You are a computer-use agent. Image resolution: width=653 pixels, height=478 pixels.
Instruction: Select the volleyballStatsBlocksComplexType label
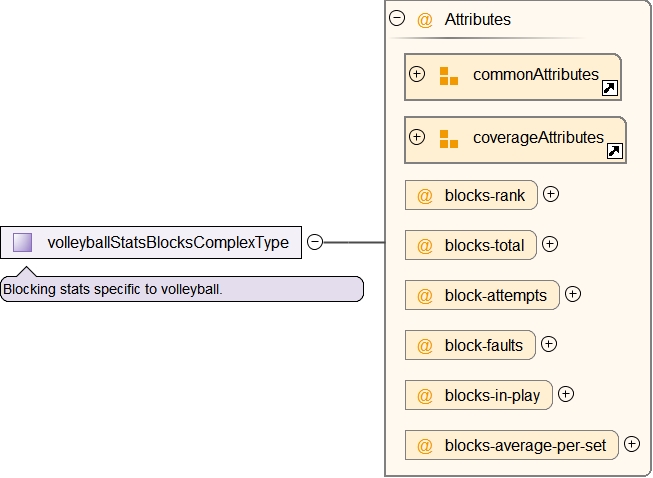click(x=167, y=242)
